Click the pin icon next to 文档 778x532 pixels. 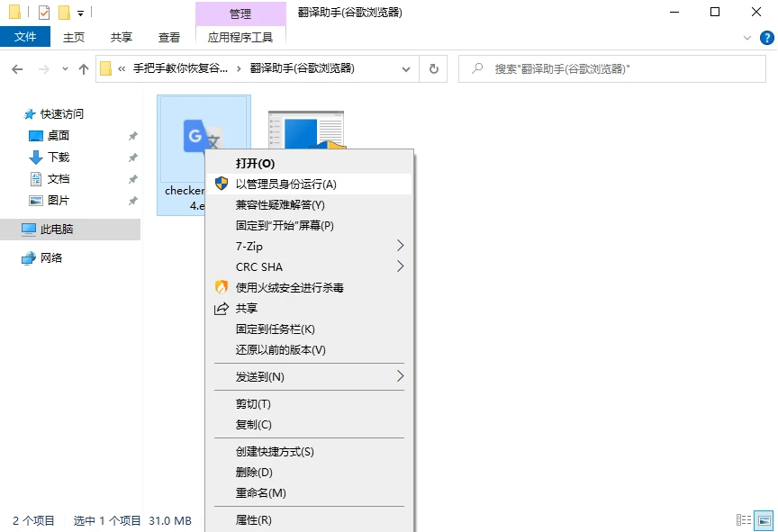132,179
